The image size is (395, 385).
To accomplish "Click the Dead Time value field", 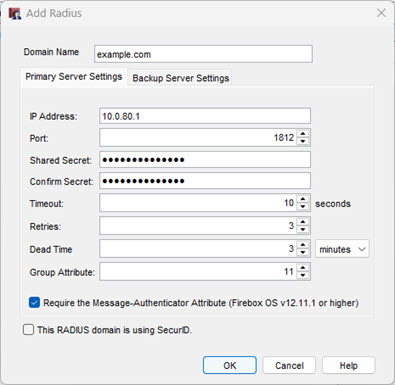I will 198,249.
